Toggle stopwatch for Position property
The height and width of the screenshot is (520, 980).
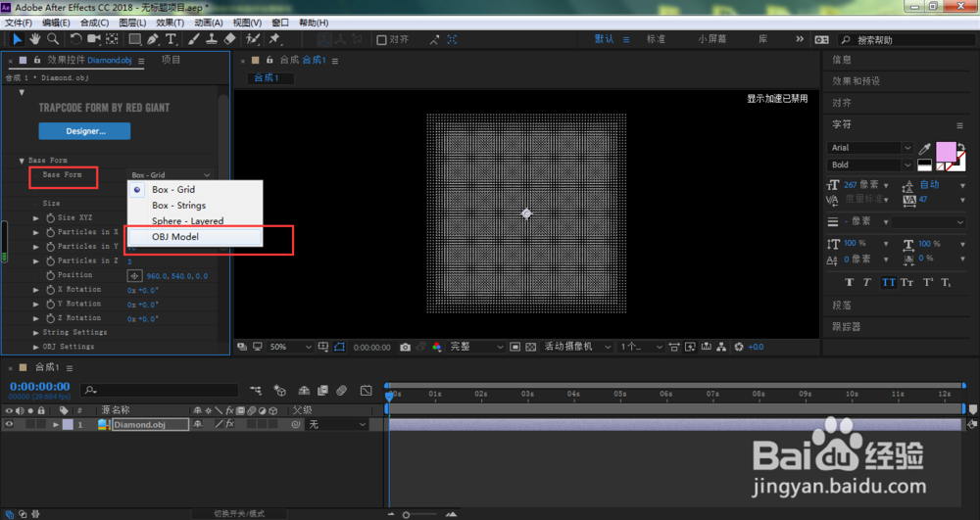click(51, 275)
